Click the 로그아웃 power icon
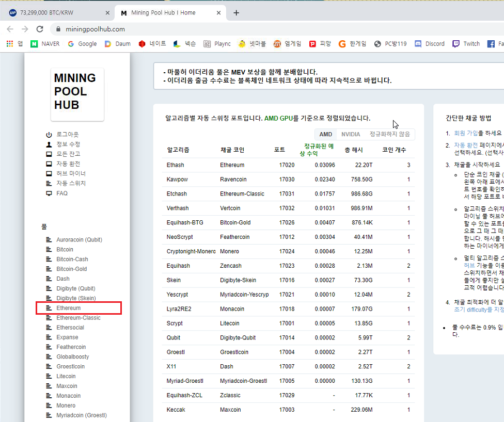504x422 pixels. pos(49,135)
